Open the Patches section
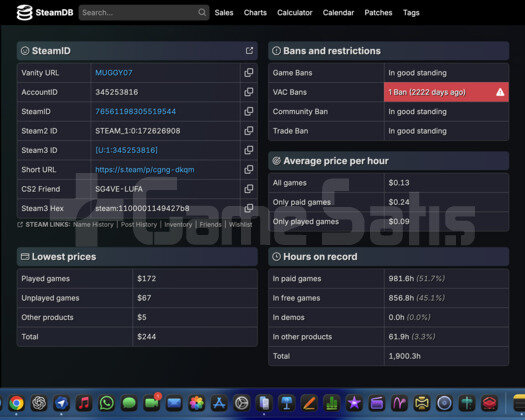Viewport: 525px width, 420px height. pos(378,13)
